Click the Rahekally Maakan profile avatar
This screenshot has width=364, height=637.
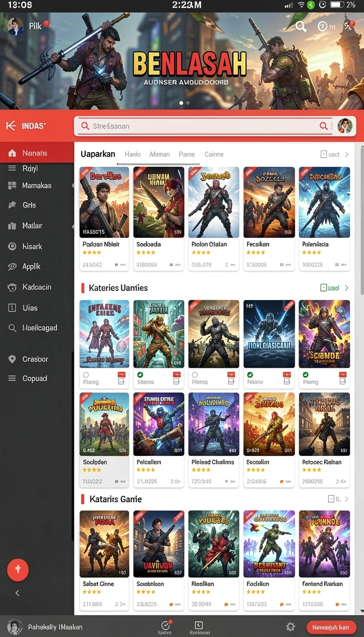point(15,627)
